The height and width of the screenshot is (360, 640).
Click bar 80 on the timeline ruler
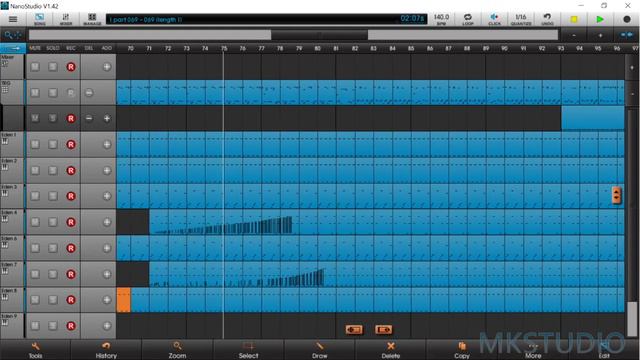coord(317,48)
